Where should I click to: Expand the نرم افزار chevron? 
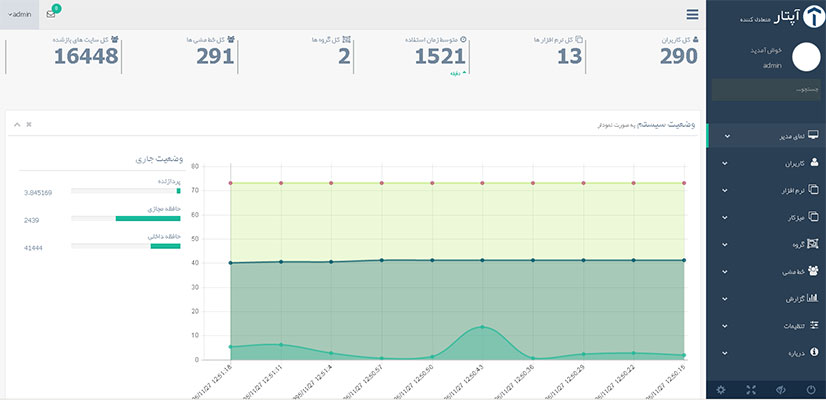[725, 190]
